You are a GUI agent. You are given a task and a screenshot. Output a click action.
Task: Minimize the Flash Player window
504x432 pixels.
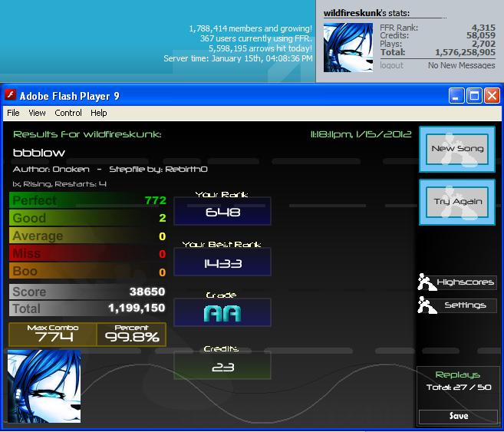click(x=456, y=95)
